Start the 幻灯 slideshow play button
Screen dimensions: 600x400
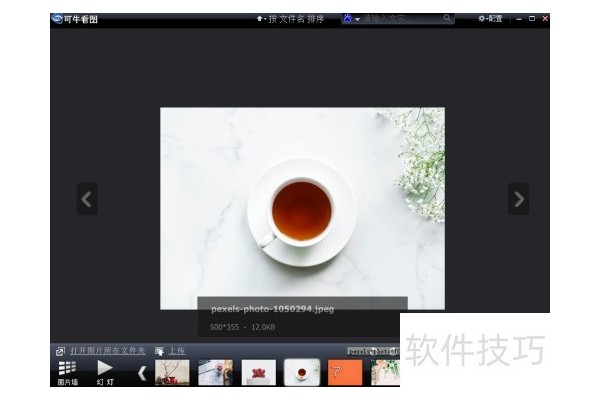[x=105, y=373]
